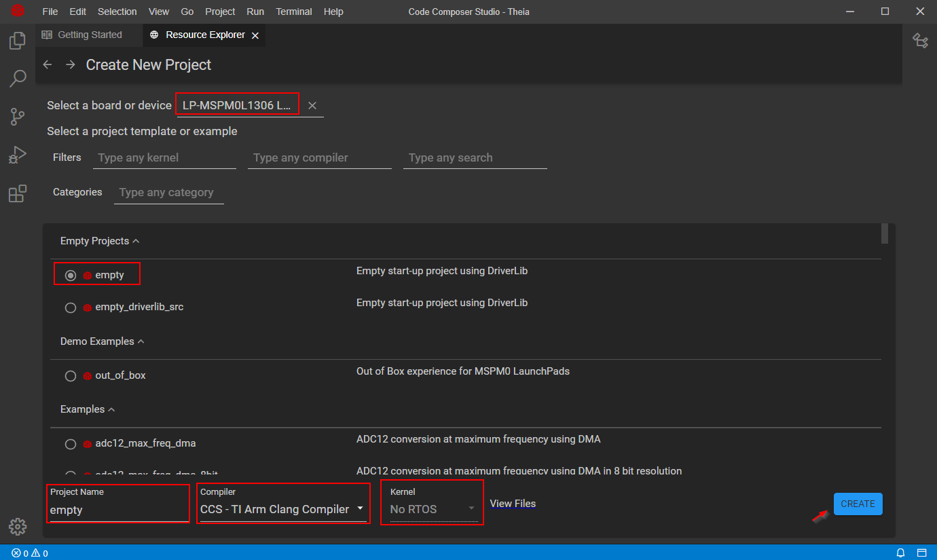The image size is (937, 560).
Task: Click the CREATE button
Action: point(858,504)
